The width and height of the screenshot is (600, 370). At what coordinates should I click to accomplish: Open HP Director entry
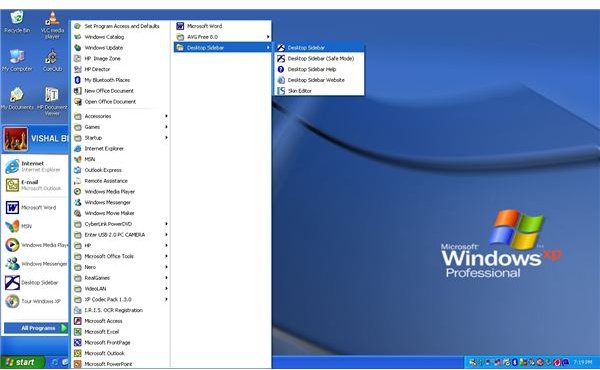121,69
